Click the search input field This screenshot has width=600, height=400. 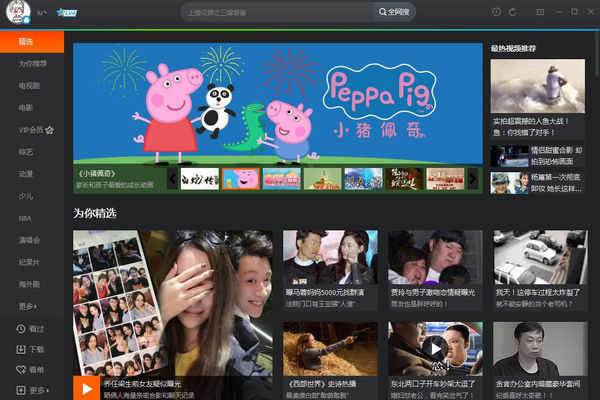click(278, 13)
